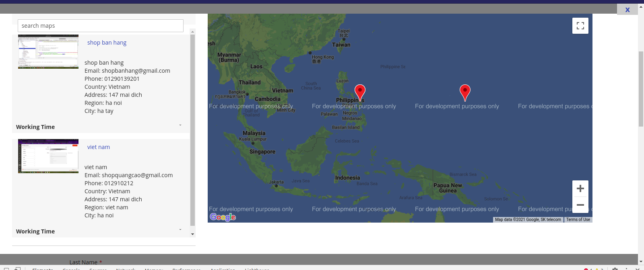Click the page's vertical scrollbar thumb
The height and width of the screenshot is (270, 644).
(641, 88)
